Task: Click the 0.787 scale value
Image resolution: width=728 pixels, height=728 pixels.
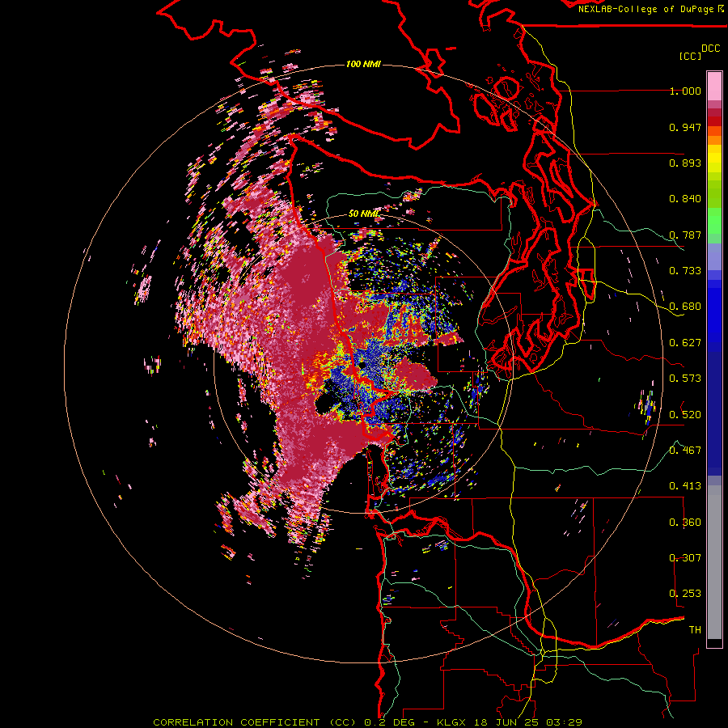Action: click(x=685, y=235)
